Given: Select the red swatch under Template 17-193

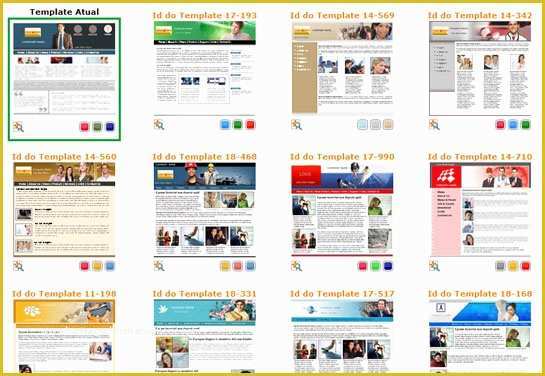Looking at the screenshot, I should 250,124.
